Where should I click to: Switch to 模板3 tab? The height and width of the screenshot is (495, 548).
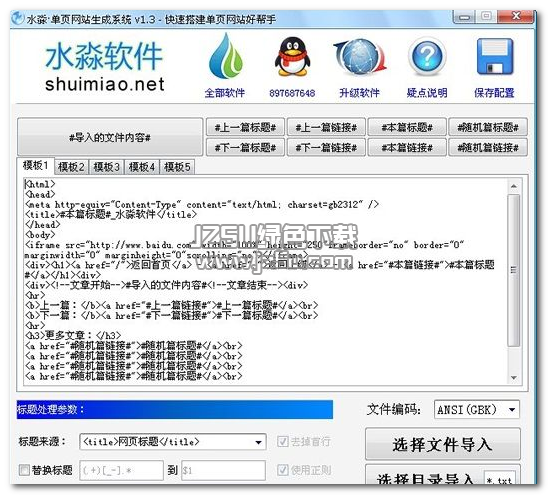tap(107, 167)
